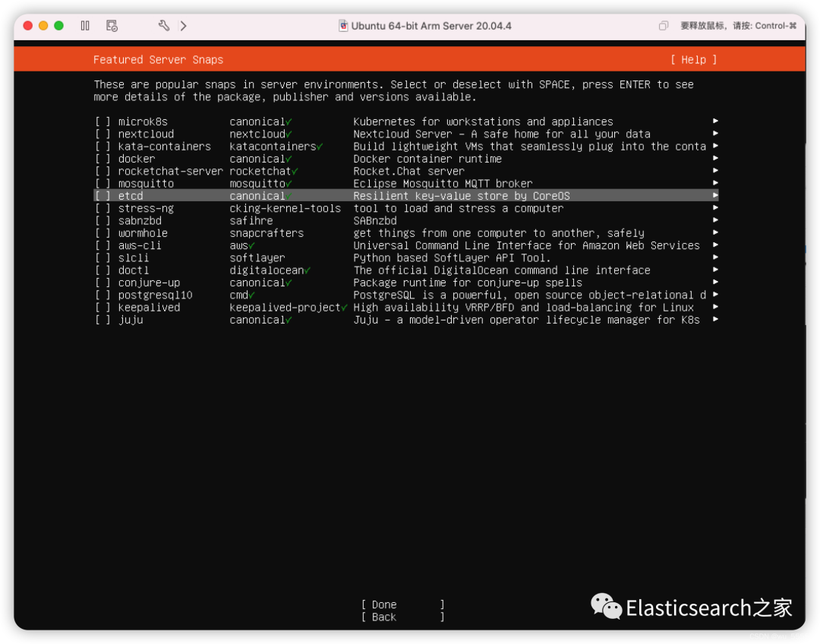
Task: Click publisher 'snapcrafters'
Action: point(266,233)
